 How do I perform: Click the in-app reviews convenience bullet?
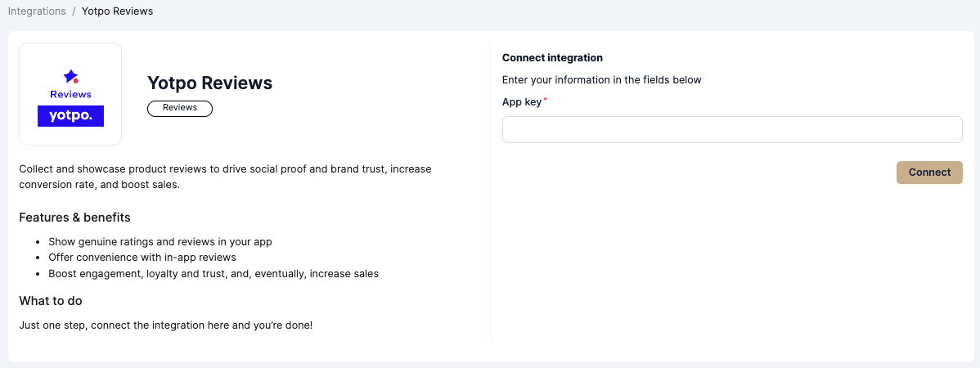point(142,258)
